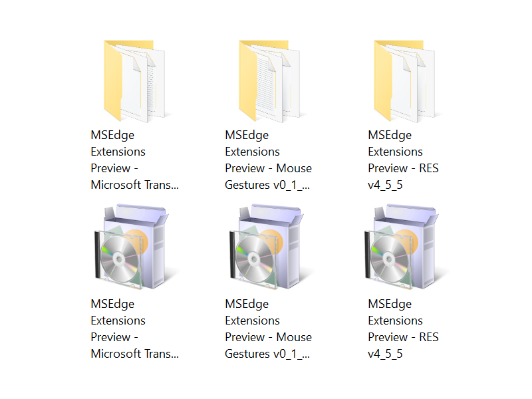Select the Microsoft Trans... folder icon
Image resolution: width=532 pixels, height=399 pixels.
tap(134, 81)
